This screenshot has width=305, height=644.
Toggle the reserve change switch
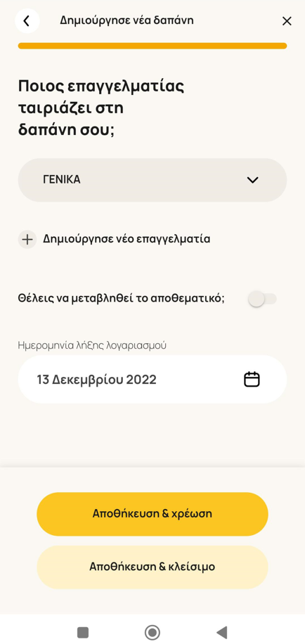coord(263,299)
